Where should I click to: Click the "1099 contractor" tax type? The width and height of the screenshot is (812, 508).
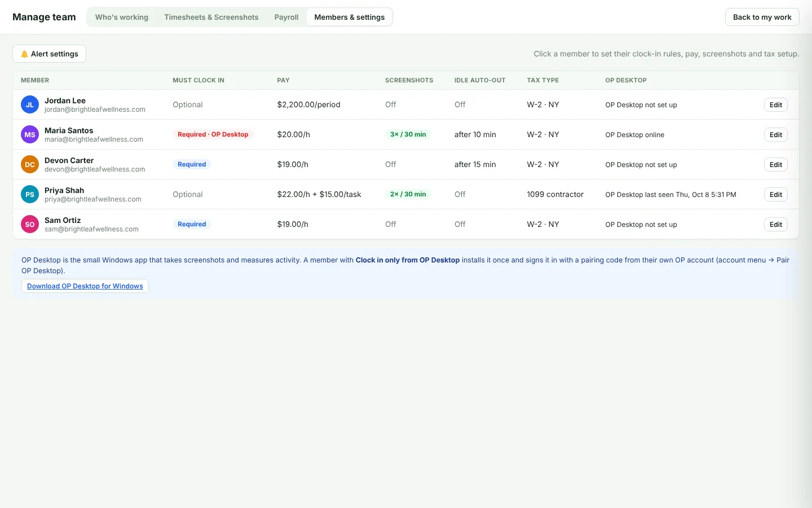pos(555,194)
